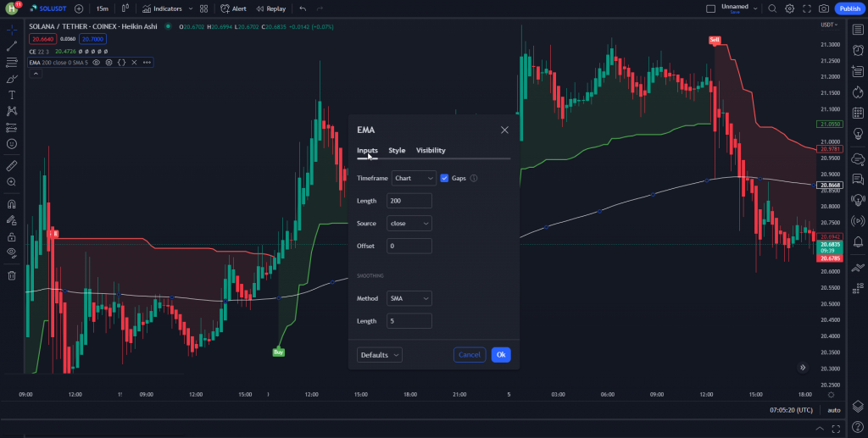Open chart settings gear in top toolbar
The height and width of the screenshot is (438, 868).
coord(789,8)
